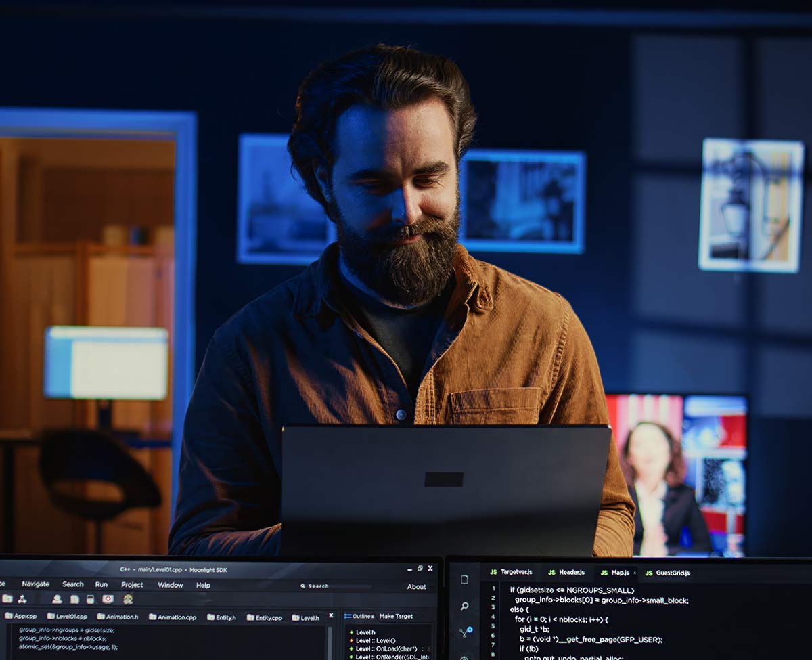The image size is (812, 660).
Task: Select Level :: Level() in Outline
Action: (376, 640)
